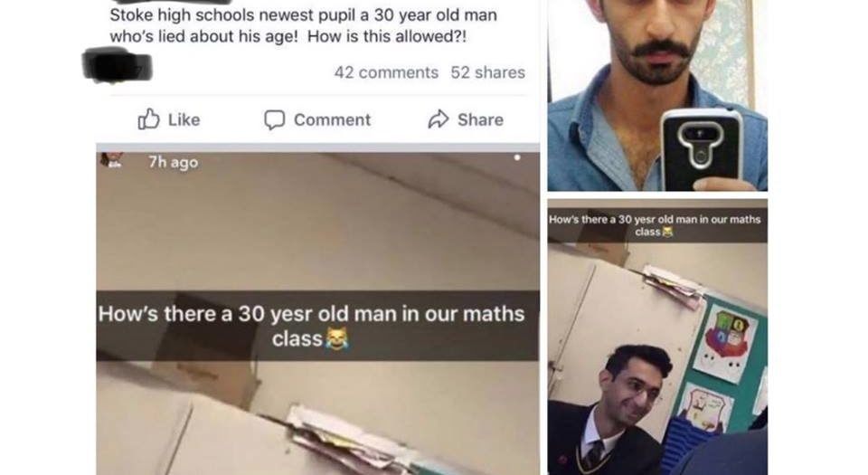Click the thumbs-up Like icon
868x475 pixels.
coord(148,119)
